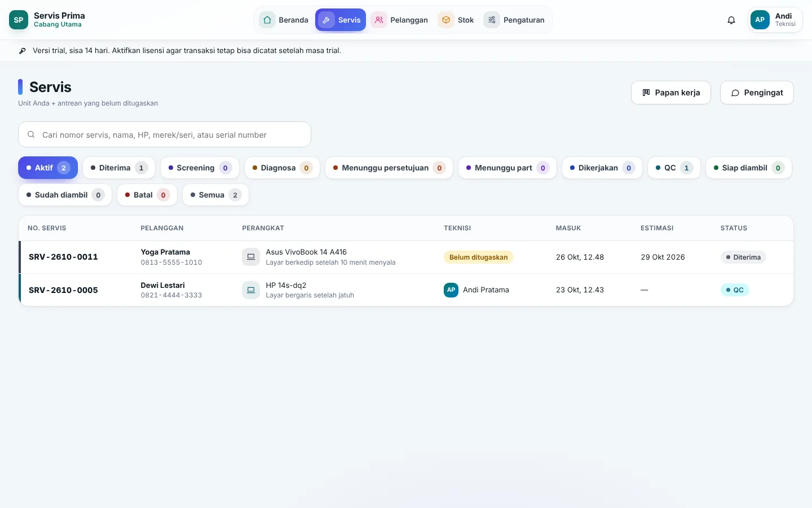Image resolution: width=812 pixels, height=508 pixels.
Task: Navigate to Pelanggan
Action: pyautogui.click(x=400, y=20)
